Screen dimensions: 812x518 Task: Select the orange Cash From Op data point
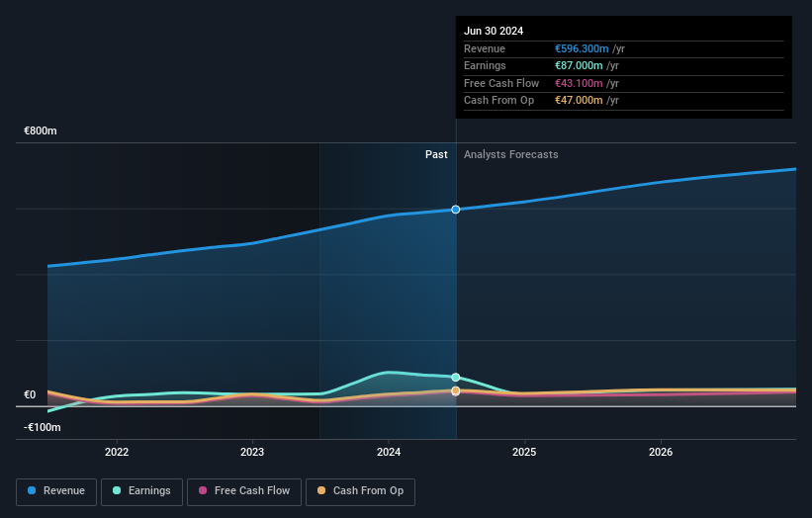456,390
